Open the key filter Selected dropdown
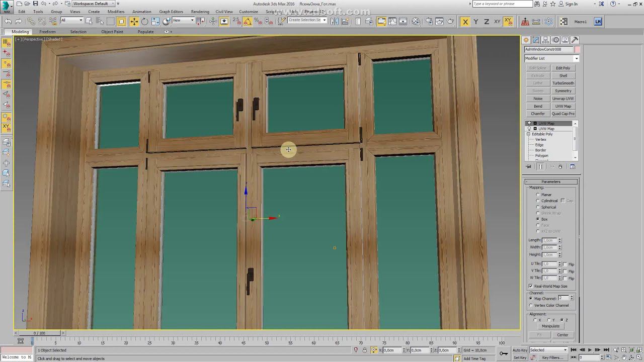 (x=548, y=350)
